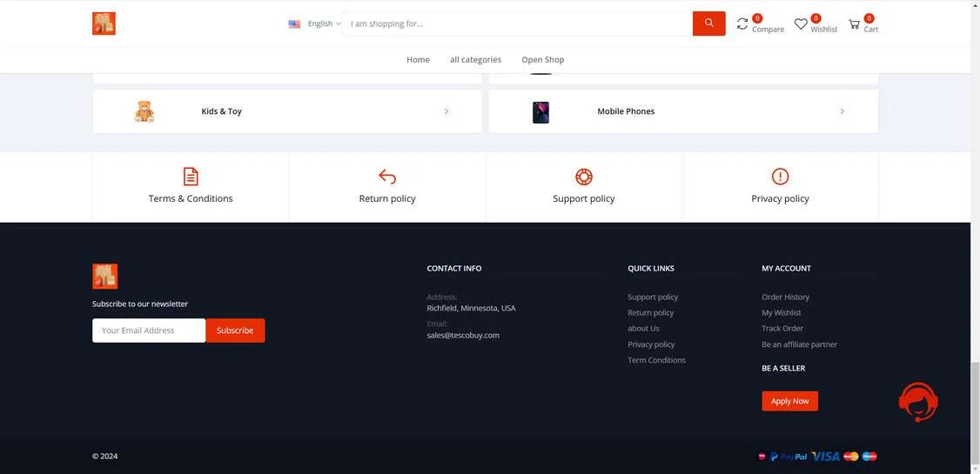
Task: Open the 'Open Shop' menu item
Action: click(x=543, y=60)
